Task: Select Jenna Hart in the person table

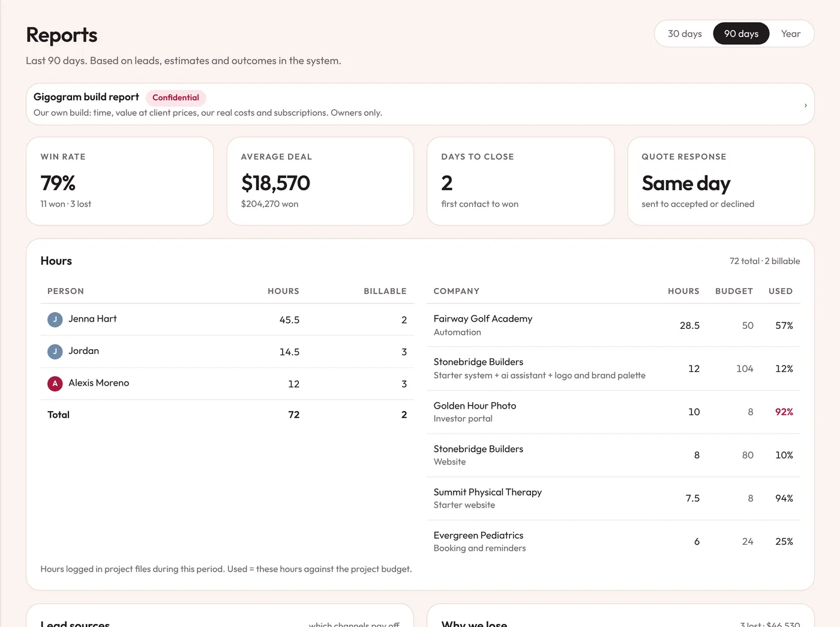Action: pyautogui.click(x=92, y=319)
